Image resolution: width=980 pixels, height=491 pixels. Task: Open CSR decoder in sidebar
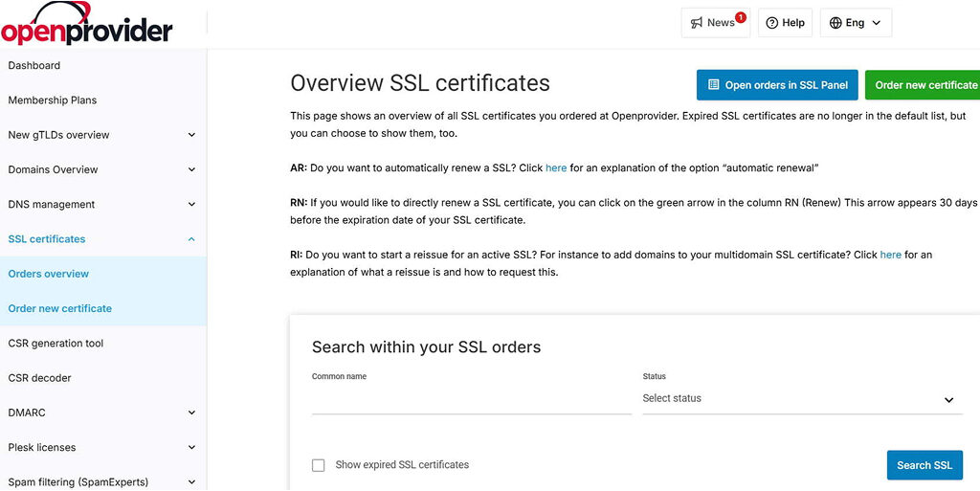[39, 378]
